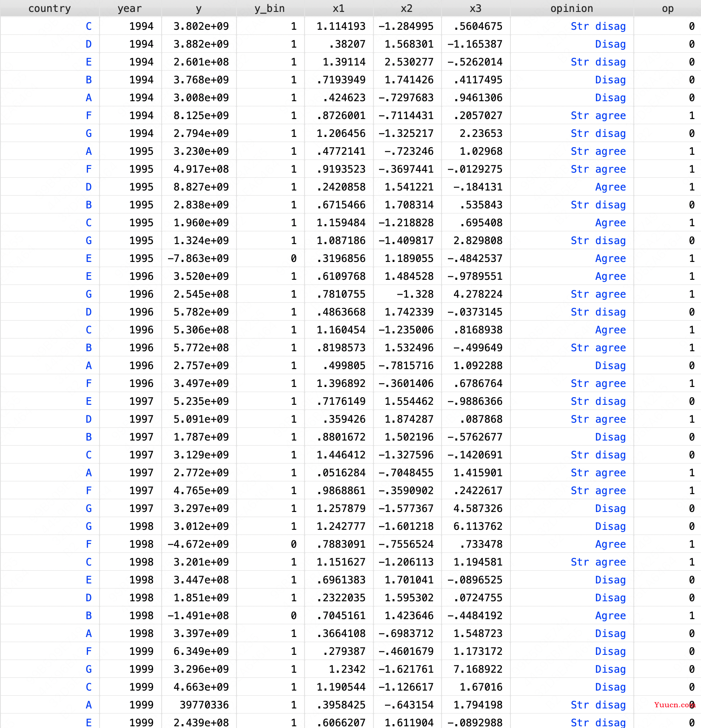Screen dimensions: 701x728
Task: Select x1 value 1.396892
Action: click(x=341, y=384)
